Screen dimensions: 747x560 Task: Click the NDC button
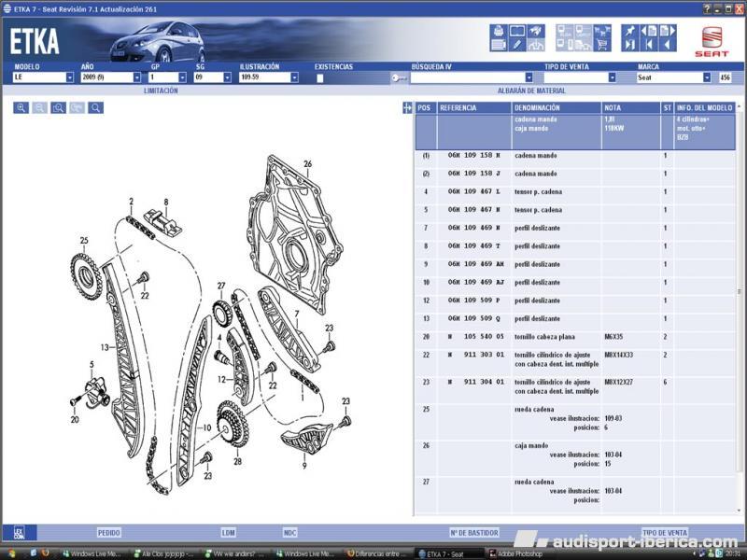(289, 533)
